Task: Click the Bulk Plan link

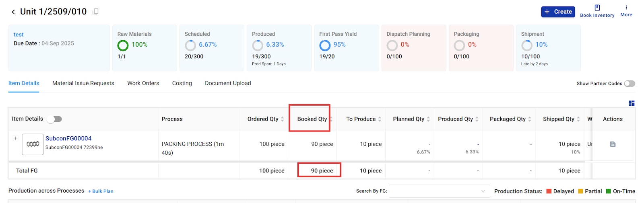Action: click(101, 191)
